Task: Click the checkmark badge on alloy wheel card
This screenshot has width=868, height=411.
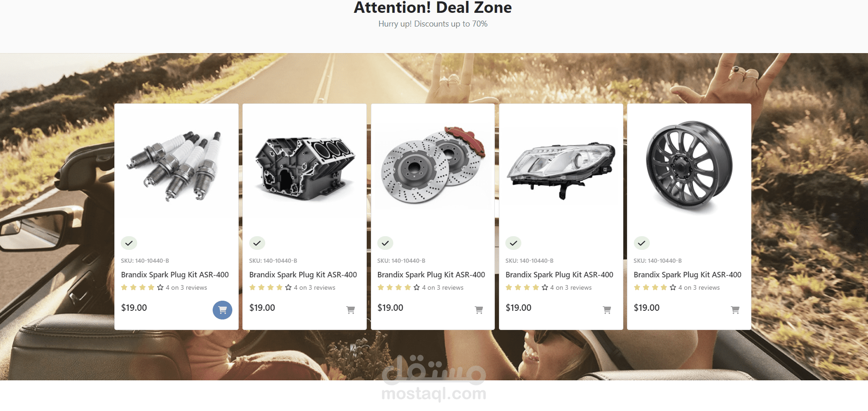Action: pos(642,243)
